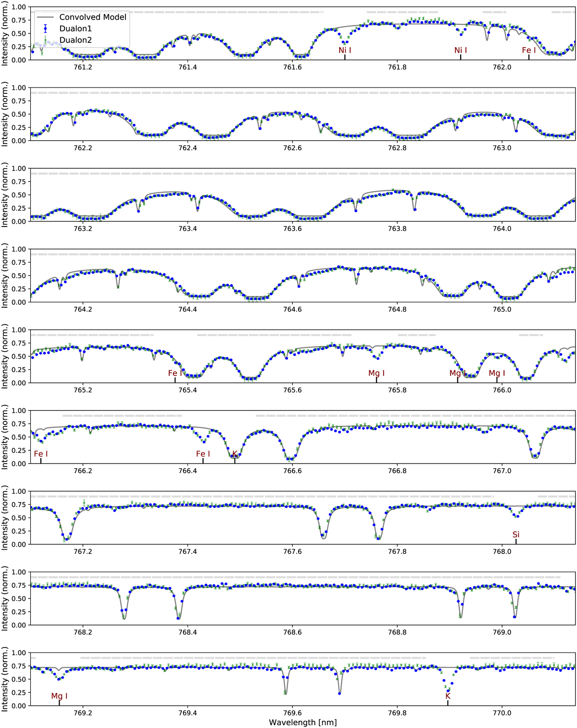This screenshot has width=577, height=728.
Task: Click the 768.4 tick label
Action: pos(188,632)
